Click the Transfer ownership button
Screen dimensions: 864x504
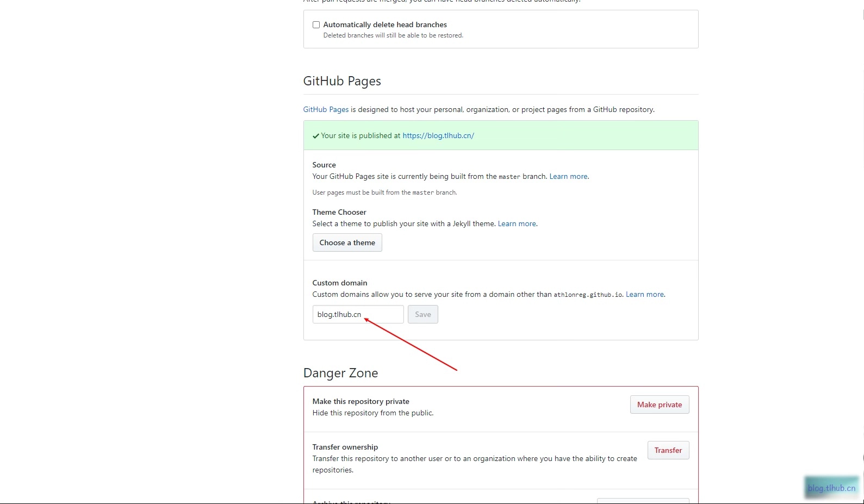click(668, 450)
